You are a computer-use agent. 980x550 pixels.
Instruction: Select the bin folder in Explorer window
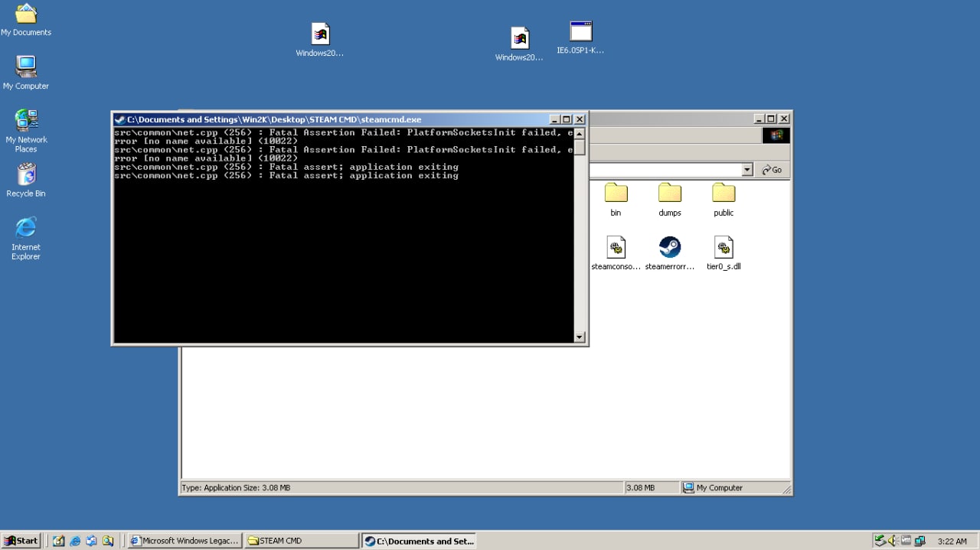[x=616, y=200]
